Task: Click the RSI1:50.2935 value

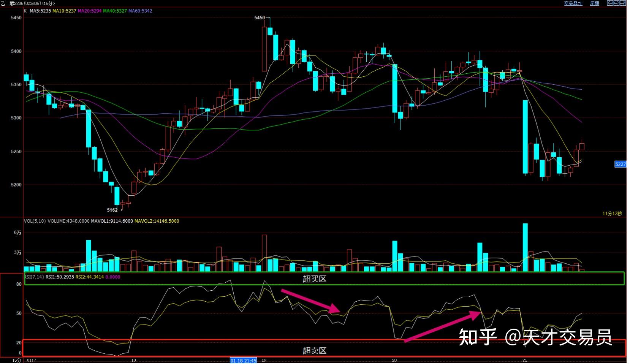Action: pos(60,277)
